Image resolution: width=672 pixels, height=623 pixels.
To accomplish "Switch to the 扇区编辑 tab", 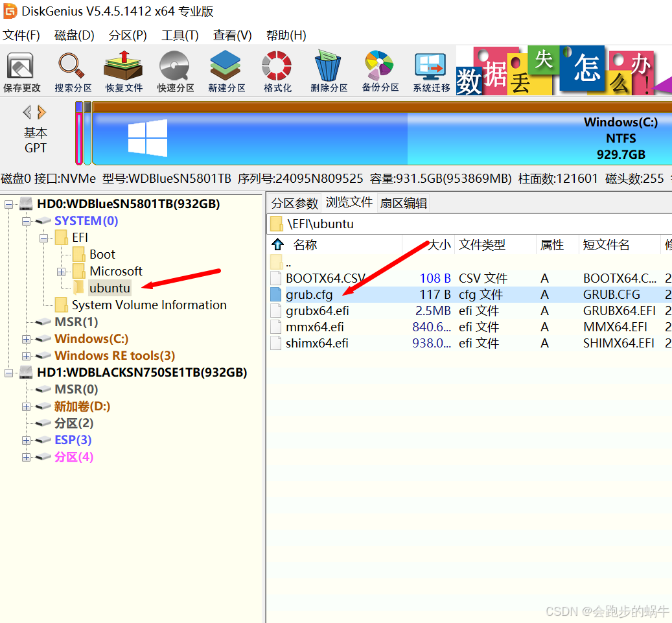I will (403, 203).
